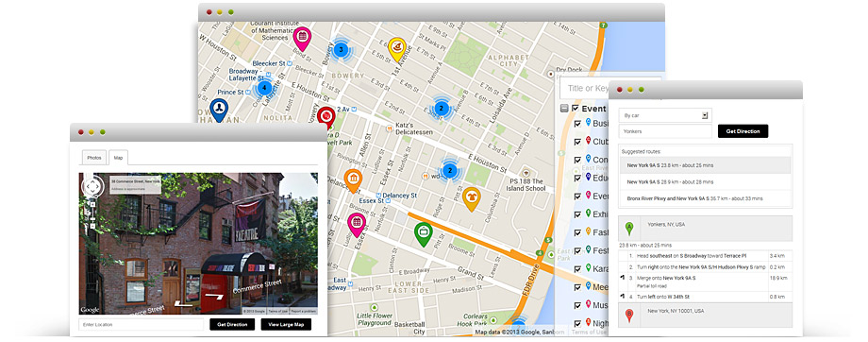Image resolution: width=868 pixels, height=342 pixels.
Task: Open the blue cluster marker showing 3
Action: (341, 50)
